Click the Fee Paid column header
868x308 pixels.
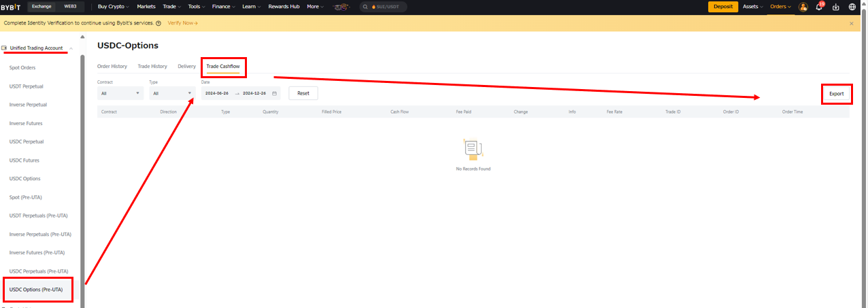coord(464,112)
